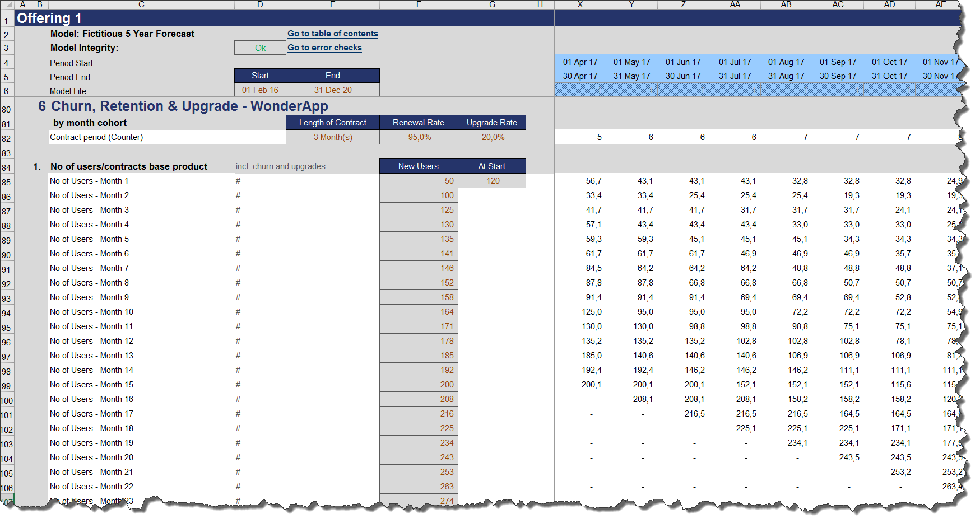The height and width of the screenshot is (523, 980).
Task: Select row header 85
Action: coord(6,182)
